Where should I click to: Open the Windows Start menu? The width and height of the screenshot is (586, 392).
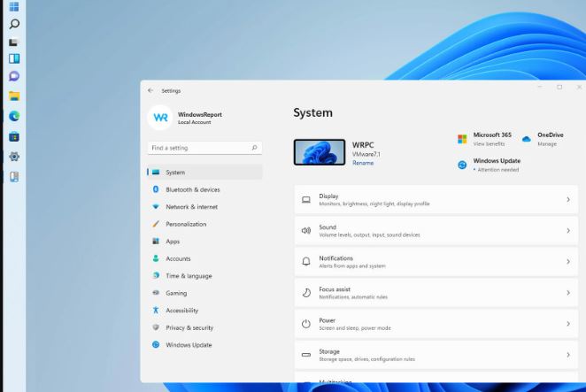pos(14,6)
